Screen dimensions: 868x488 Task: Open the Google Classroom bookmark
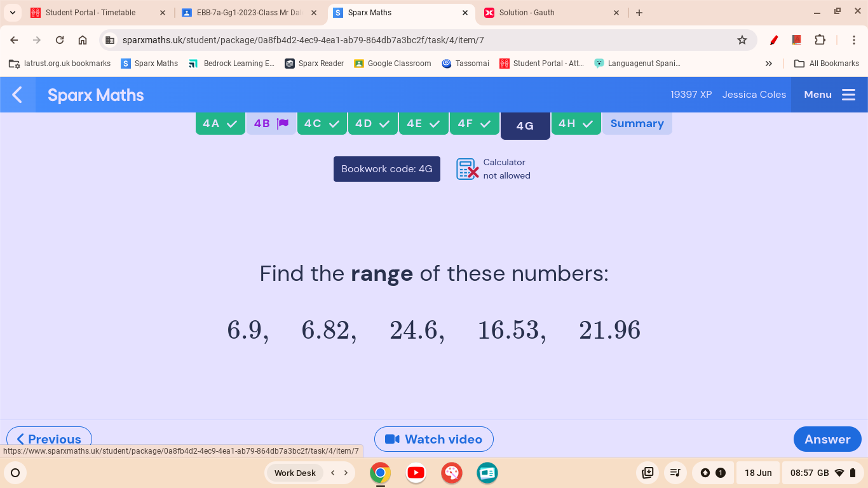(393, 63)
